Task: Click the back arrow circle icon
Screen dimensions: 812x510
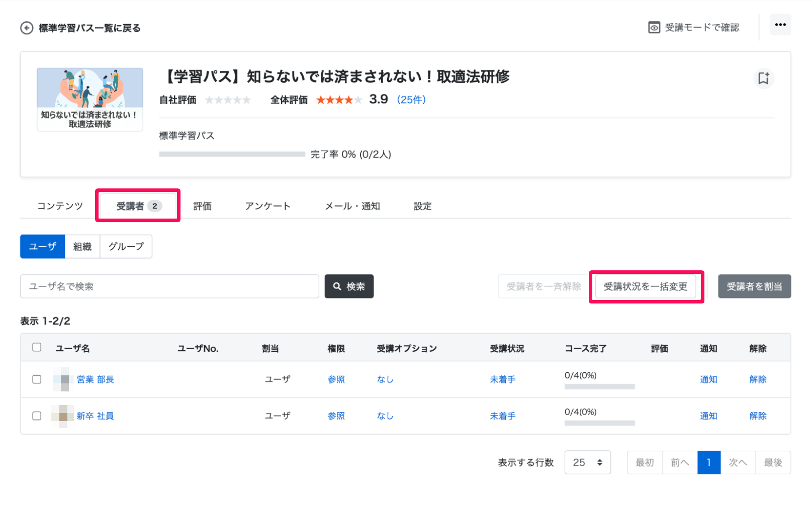Action: (x=27, y=28)
